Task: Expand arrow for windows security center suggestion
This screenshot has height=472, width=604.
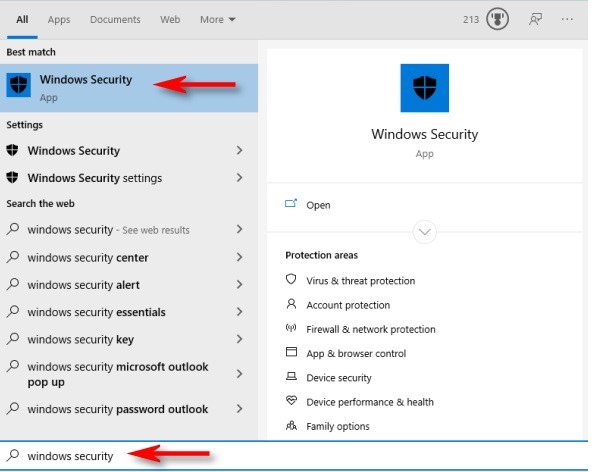Action: (x=239, y=257)
